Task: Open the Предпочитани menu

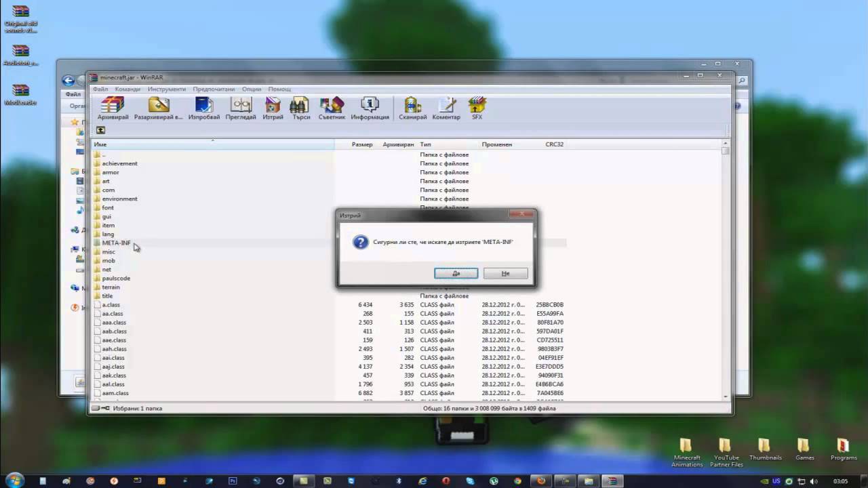Action: coord(214,89)
